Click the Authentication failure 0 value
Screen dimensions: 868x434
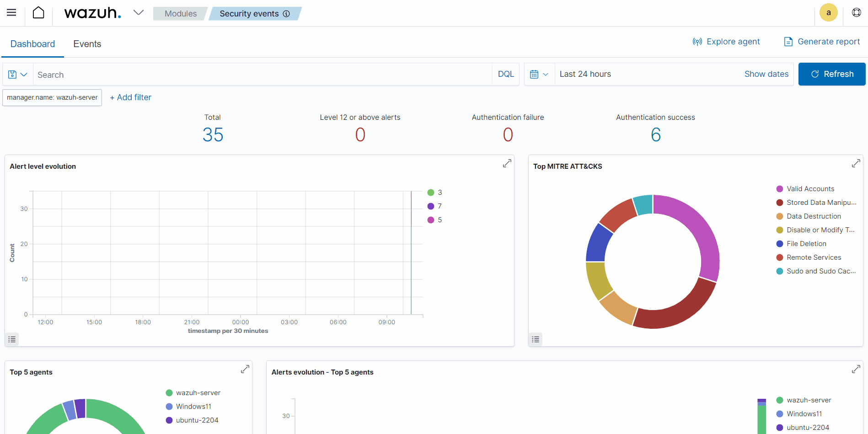coord(508,135)
